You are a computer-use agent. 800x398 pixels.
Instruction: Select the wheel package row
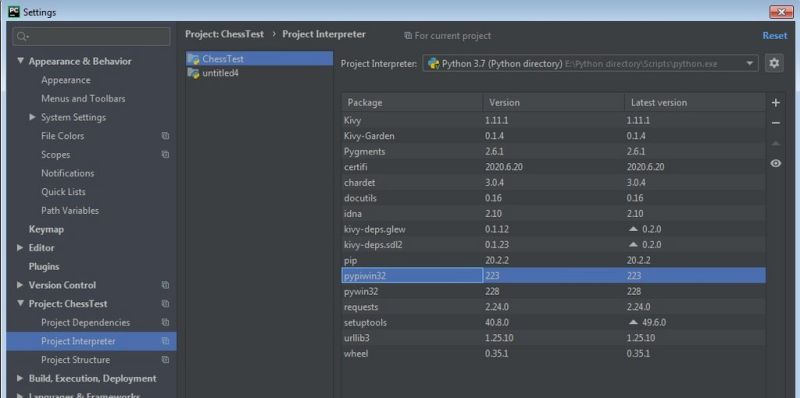tap(554, 354)
